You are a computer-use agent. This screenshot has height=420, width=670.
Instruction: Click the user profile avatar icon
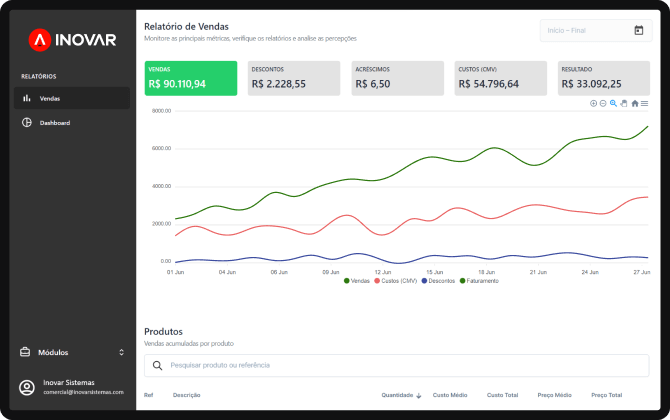click(27, 387)
